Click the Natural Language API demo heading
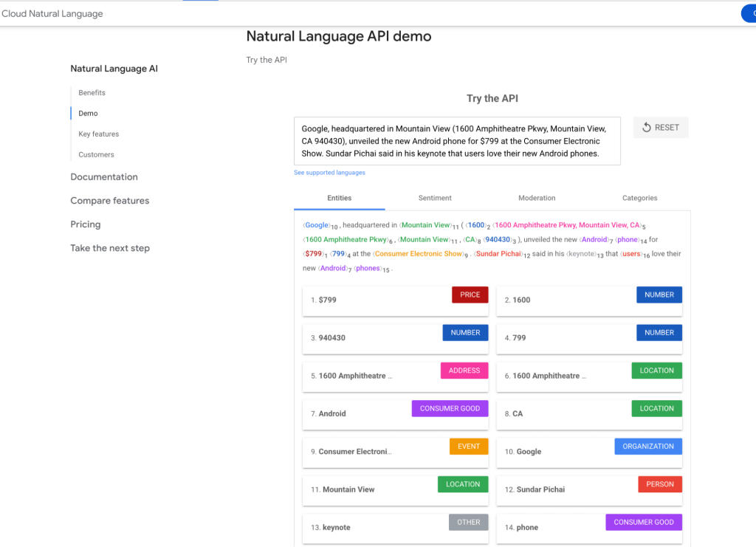Viewport: 756px width, 547px height. [339, 36]
